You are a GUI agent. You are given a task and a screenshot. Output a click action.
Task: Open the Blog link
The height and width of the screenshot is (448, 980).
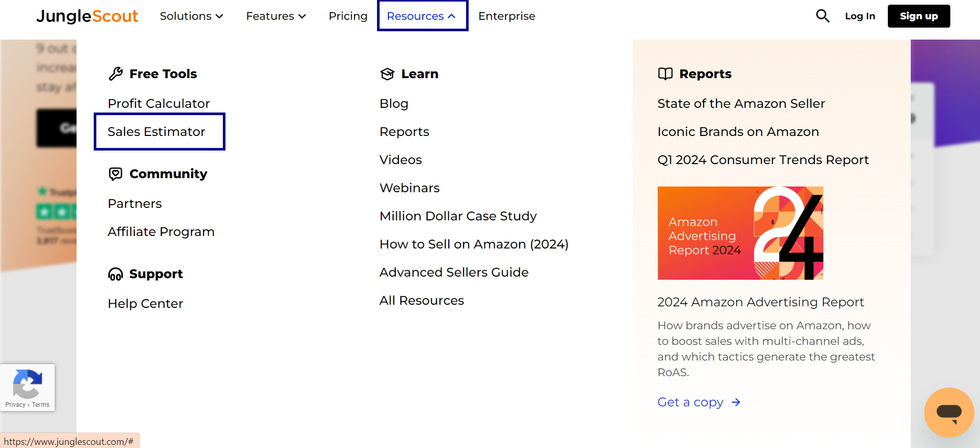click(394, 104)
